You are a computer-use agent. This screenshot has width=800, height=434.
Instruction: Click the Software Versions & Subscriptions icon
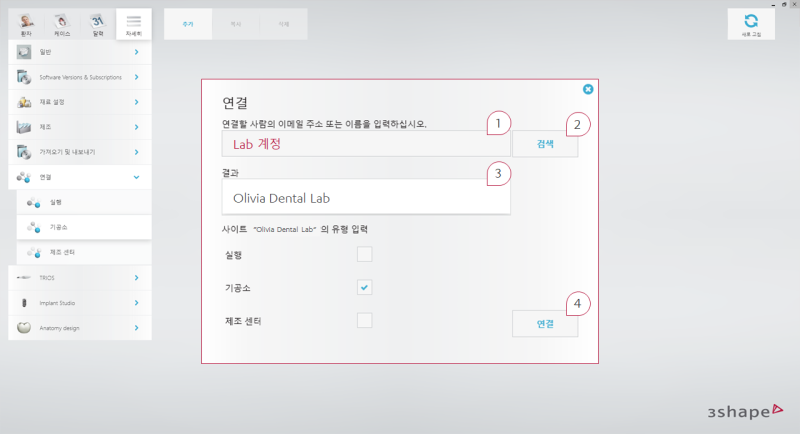(x=24, y=77)
